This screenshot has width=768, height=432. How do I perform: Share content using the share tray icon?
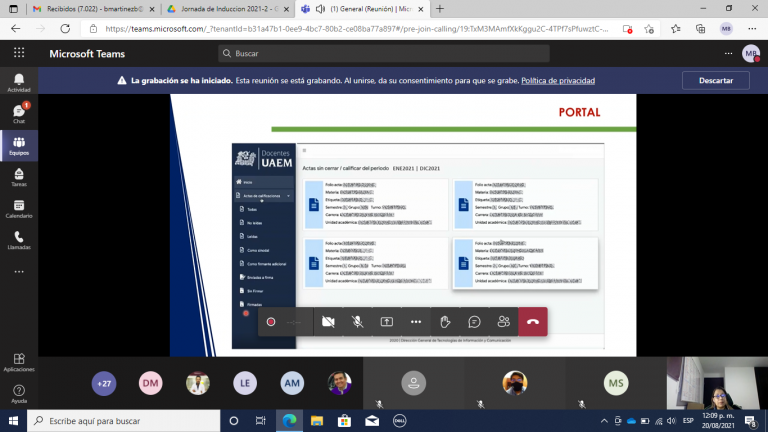point(386,322)
